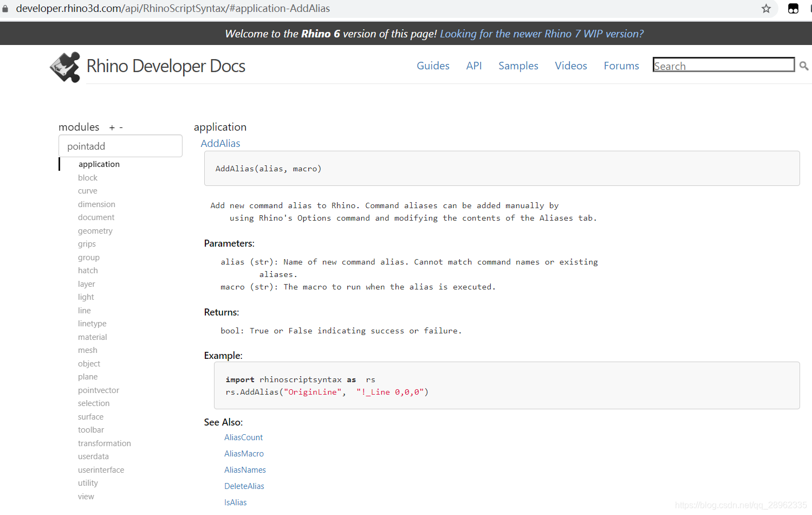Follow the Rhino 7 WIP version link
This screenshot has width=812, height=515.
[542, 34]
